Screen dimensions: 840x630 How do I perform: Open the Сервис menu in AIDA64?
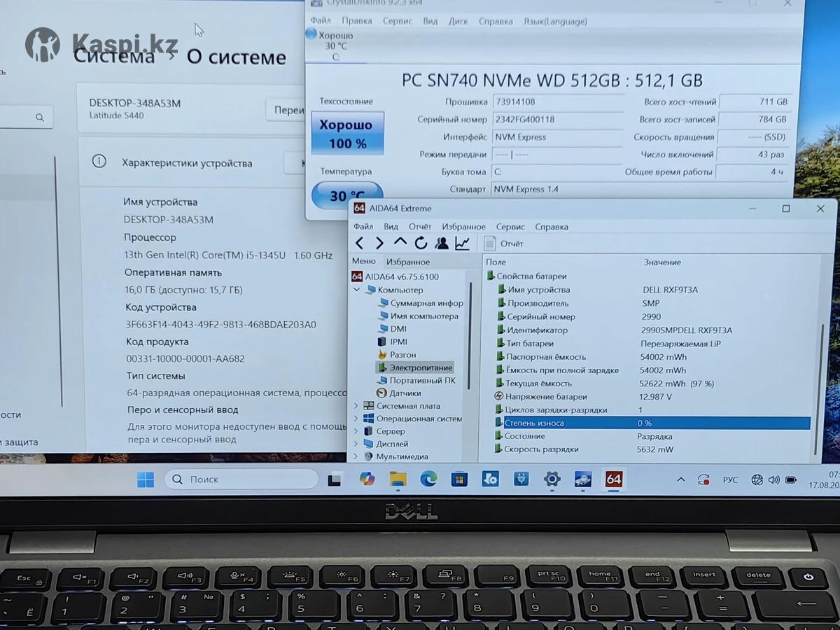tap(510, 227)
